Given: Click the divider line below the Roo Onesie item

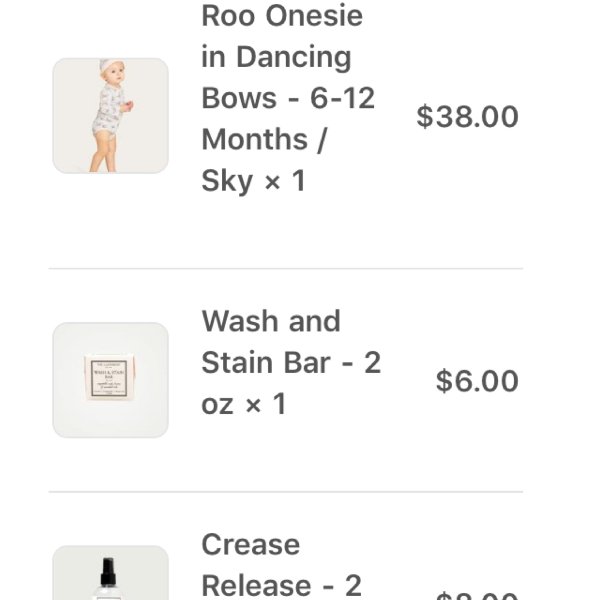Looking at the screenshot, I should [x=285, y=269].
